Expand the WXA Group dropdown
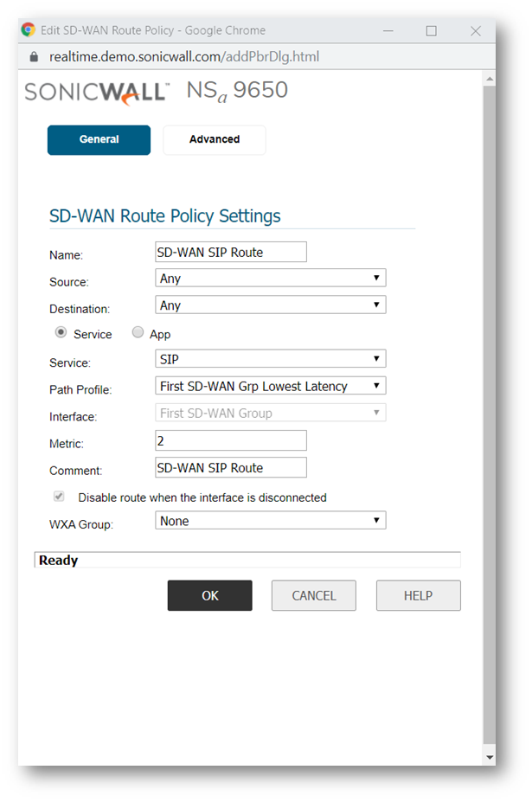This screenshot has height=802, width=532. point(270,521)
